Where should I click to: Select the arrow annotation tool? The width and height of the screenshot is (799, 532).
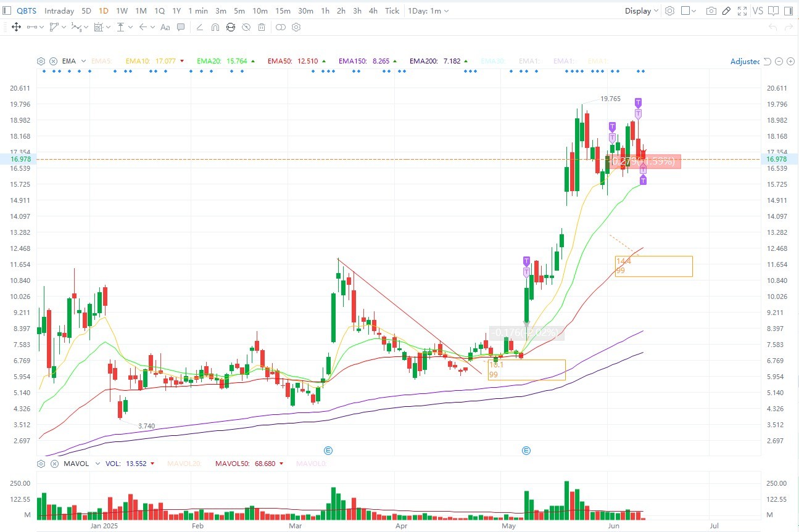[x=143, y=27]
